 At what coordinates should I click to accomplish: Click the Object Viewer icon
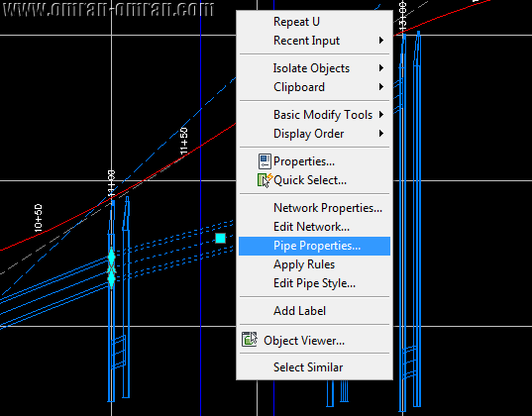pos(250,340)
